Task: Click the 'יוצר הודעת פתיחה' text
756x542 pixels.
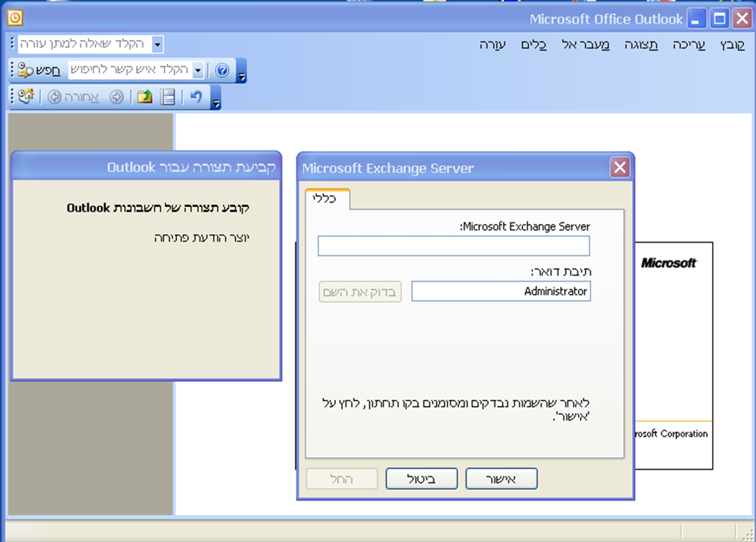Action: tap(202, 237)
